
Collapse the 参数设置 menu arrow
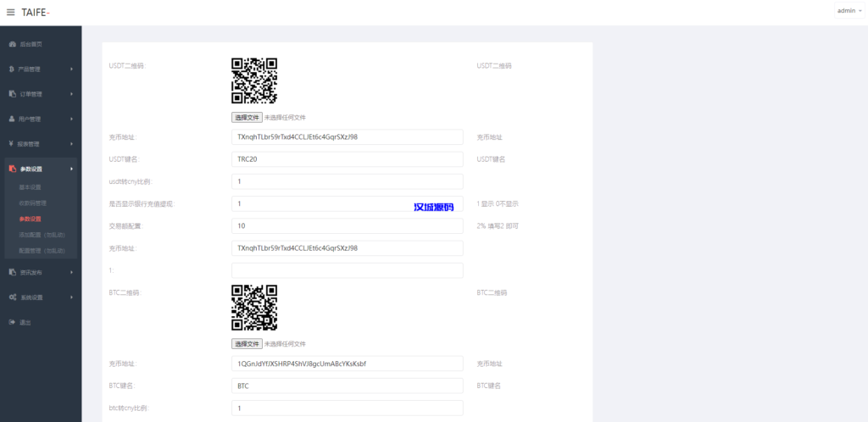[x=71, y=169]
